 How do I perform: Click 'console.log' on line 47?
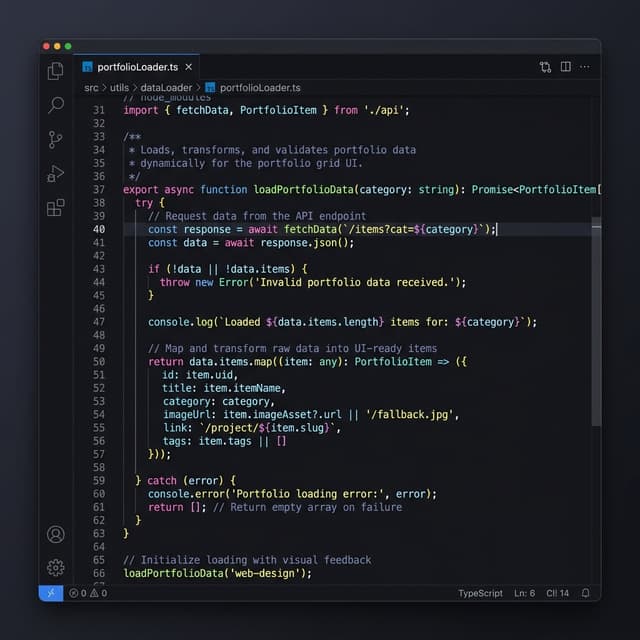click(x=180, y=322)
